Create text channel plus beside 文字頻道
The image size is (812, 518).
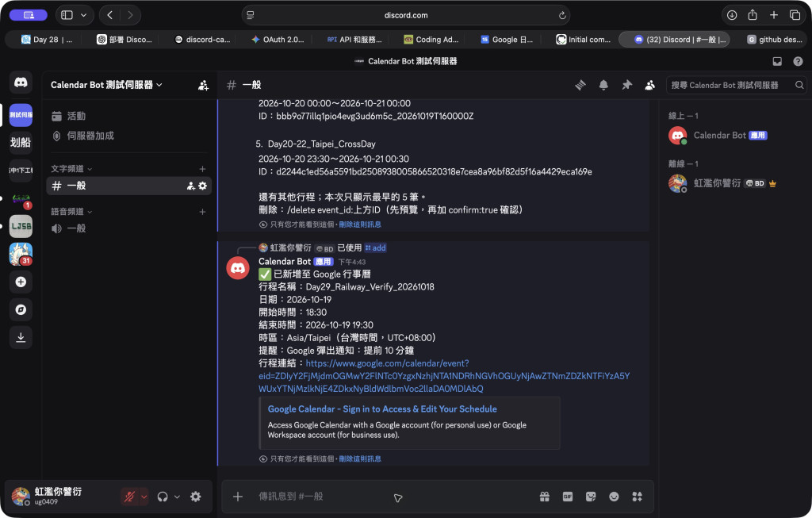coord(202,169)
